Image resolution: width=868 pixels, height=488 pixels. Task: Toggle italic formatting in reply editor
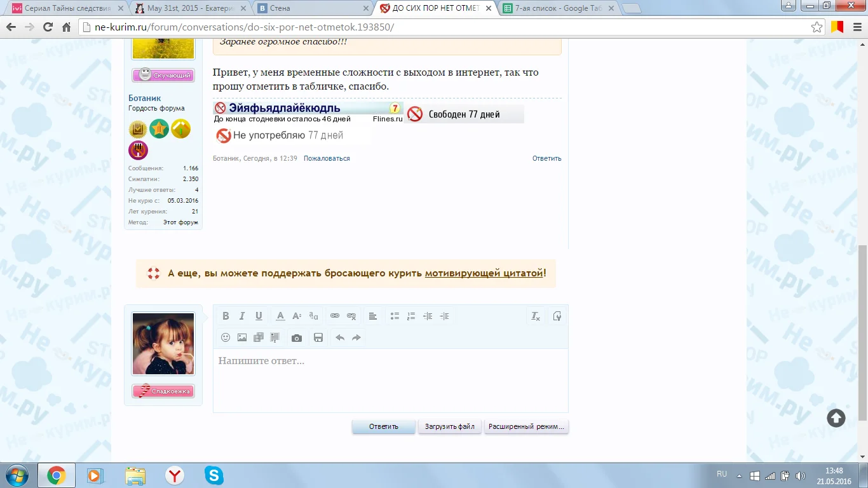(x=242, y=316)
